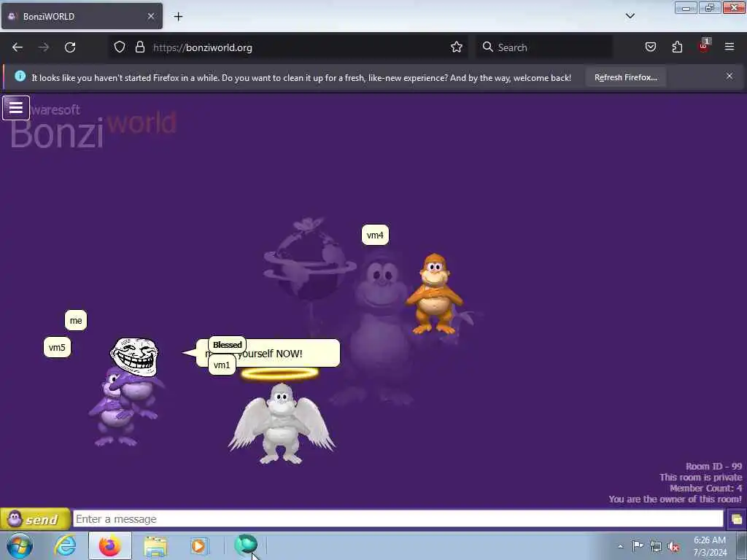Click the Room ID - 99 text
The image size is (747, 560).
tap(713, 466)
